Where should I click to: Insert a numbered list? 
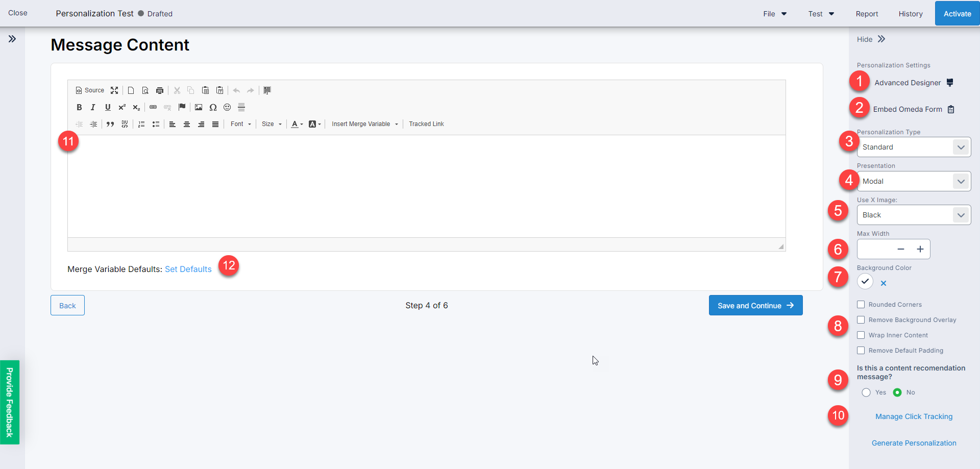click(x=141, y=124)
